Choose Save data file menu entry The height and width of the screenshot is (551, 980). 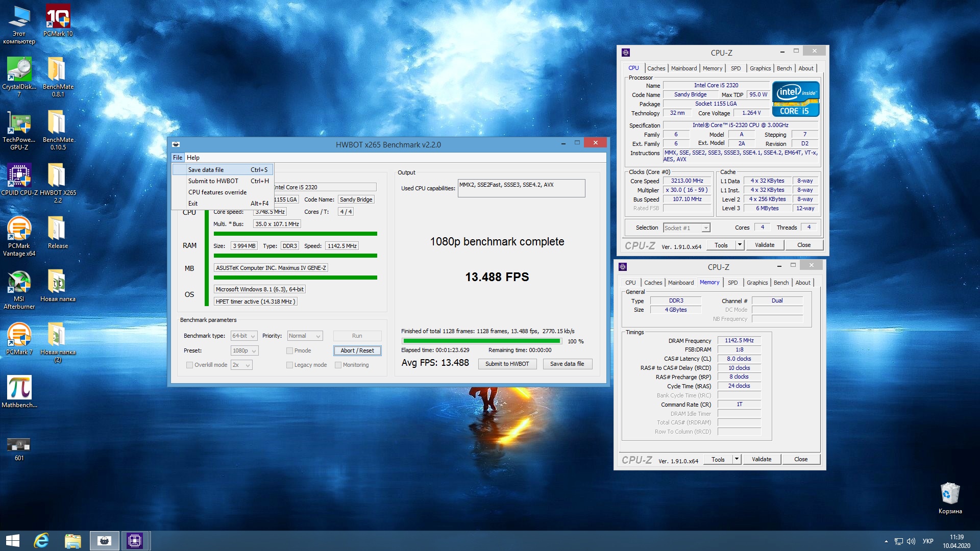click(x=223, y=169)
